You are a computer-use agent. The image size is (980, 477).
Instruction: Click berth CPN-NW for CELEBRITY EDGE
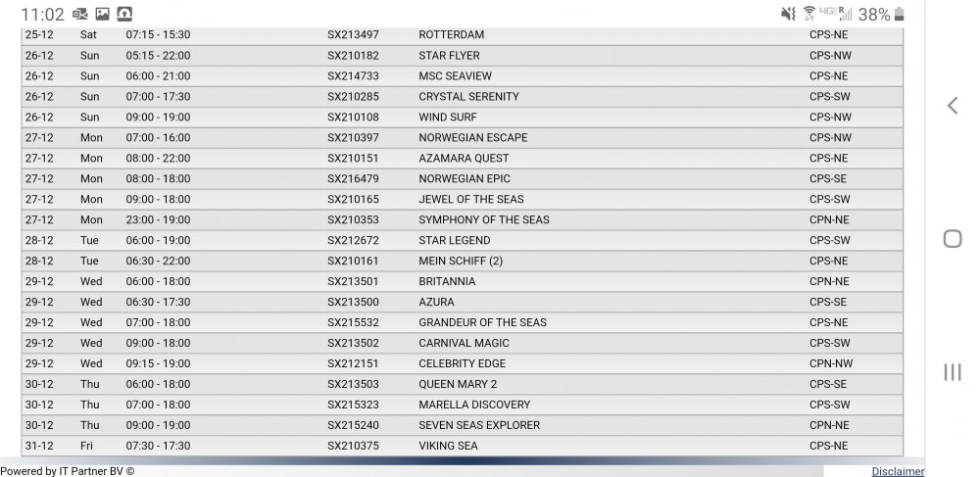(x=831, y=363)
